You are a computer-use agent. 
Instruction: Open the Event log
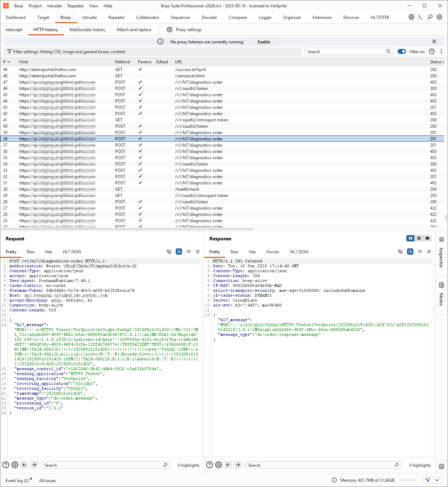[17, 480]
